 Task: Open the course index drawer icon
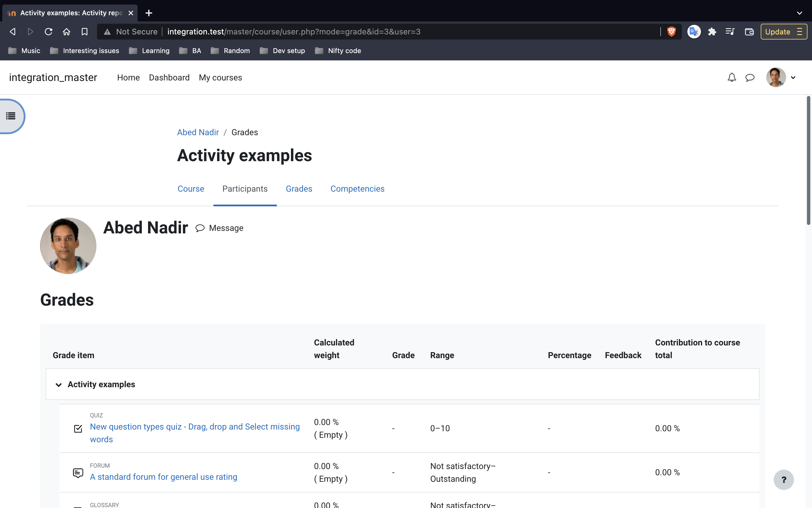coord(11,116)
